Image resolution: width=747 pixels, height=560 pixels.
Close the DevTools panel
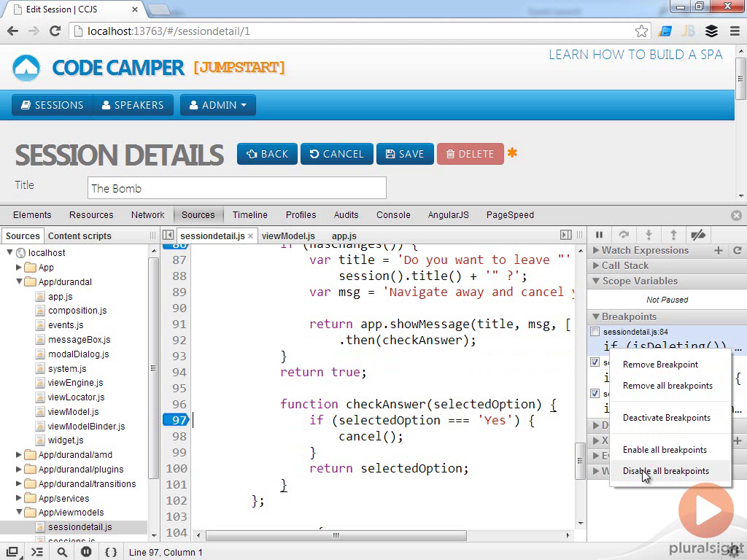pos(736,215)
